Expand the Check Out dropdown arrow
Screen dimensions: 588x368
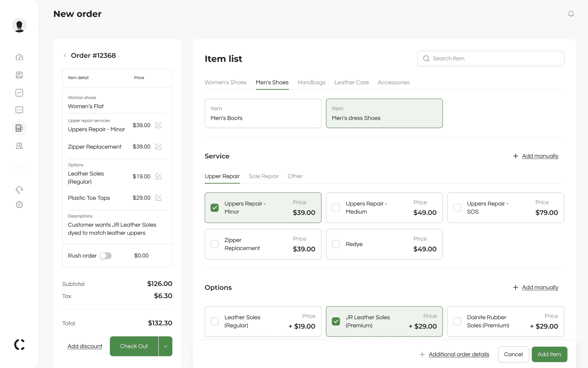point(165,346)
